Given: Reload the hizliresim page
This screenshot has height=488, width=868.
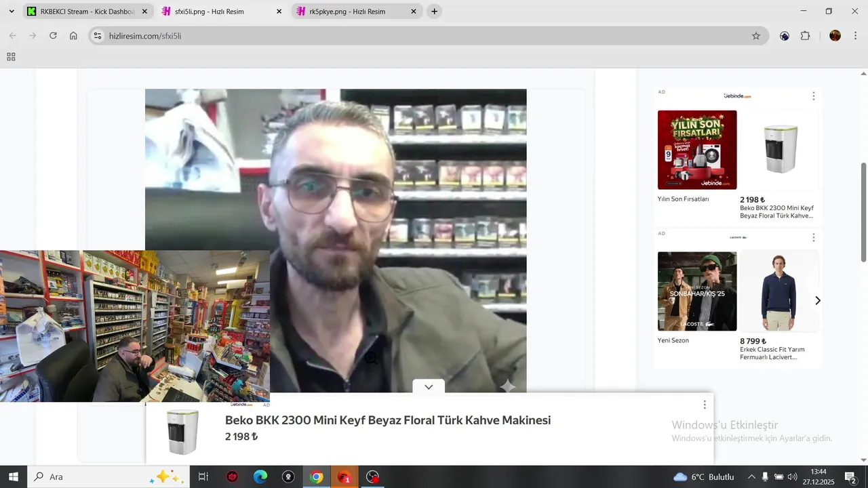Looking at the screenshot, I should pos(53,36).
